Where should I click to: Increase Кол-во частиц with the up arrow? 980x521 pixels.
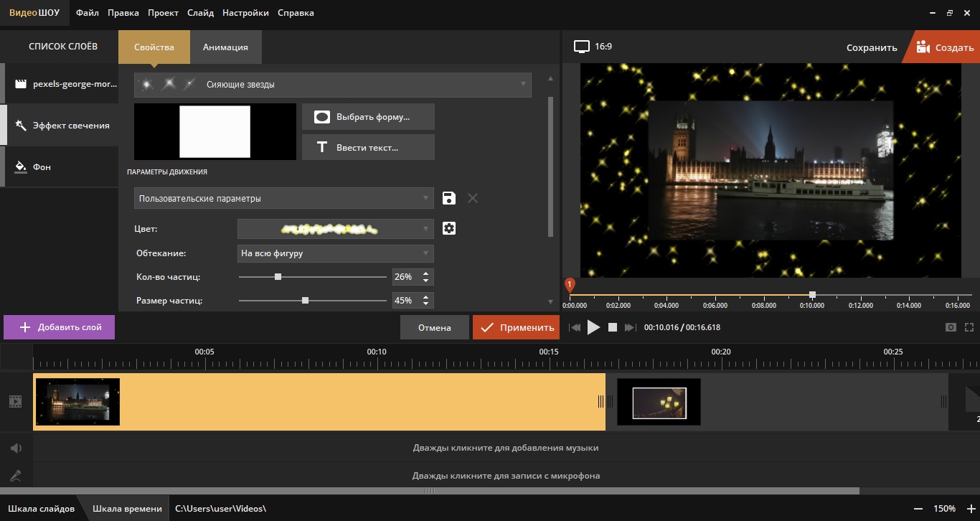(426, 273)
